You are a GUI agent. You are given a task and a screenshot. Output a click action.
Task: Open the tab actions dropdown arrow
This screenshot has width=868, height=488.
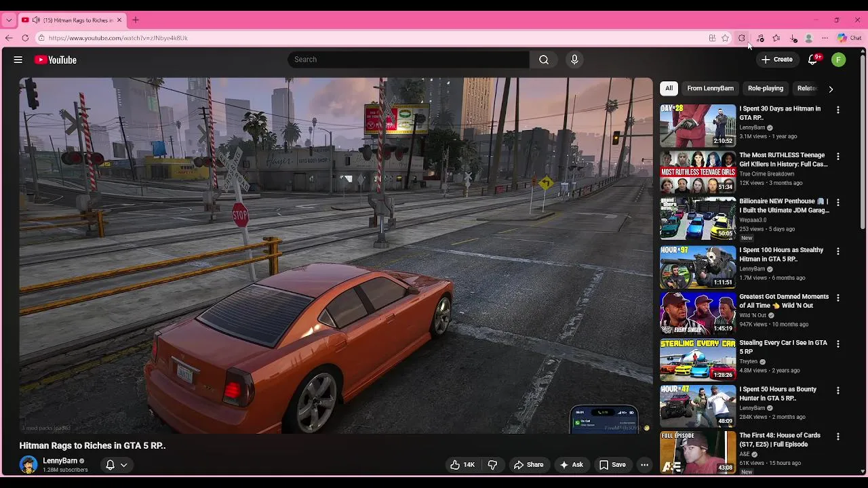[x=9, y=20]
